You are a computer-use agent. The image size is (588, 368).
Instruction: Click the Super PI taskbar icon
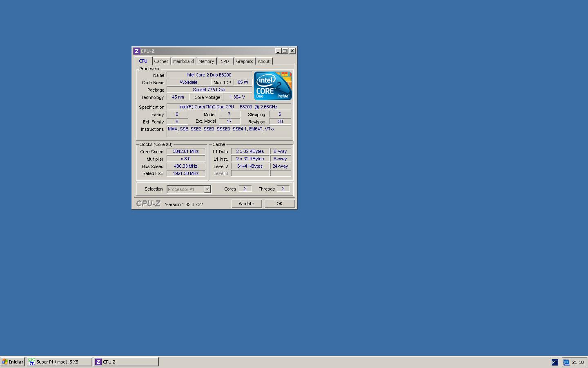tap(31, 362)
